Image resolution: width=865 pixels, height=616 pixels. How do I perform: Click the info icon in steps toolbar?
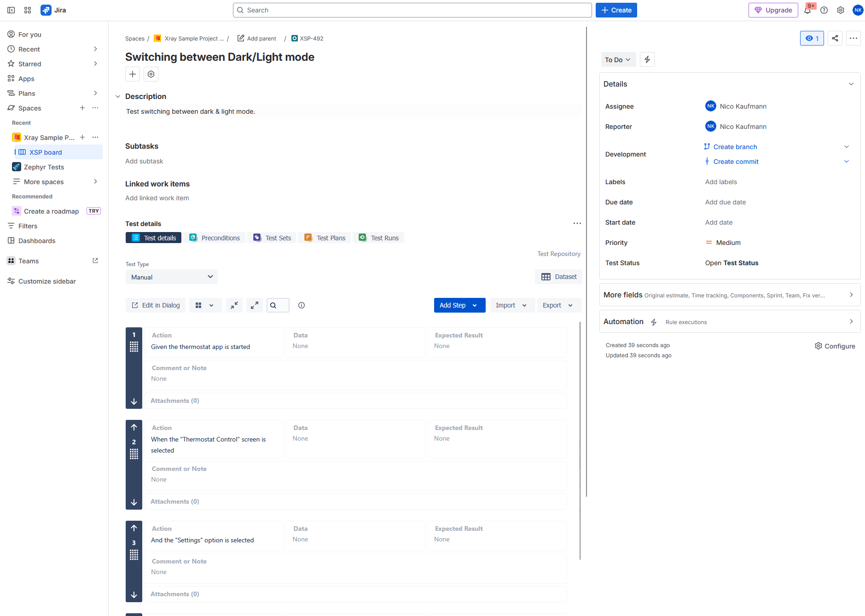tap(302, 305)
